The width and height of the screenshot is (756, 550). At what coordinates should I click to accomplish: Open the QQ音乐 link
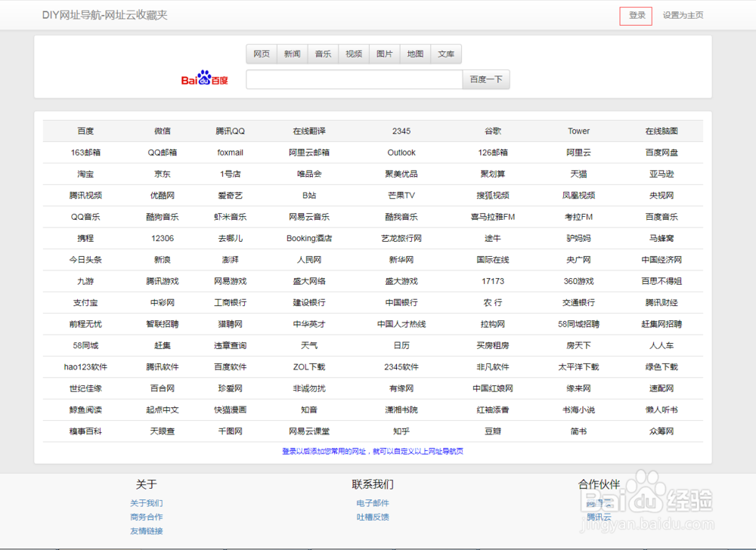coord(85,217)
